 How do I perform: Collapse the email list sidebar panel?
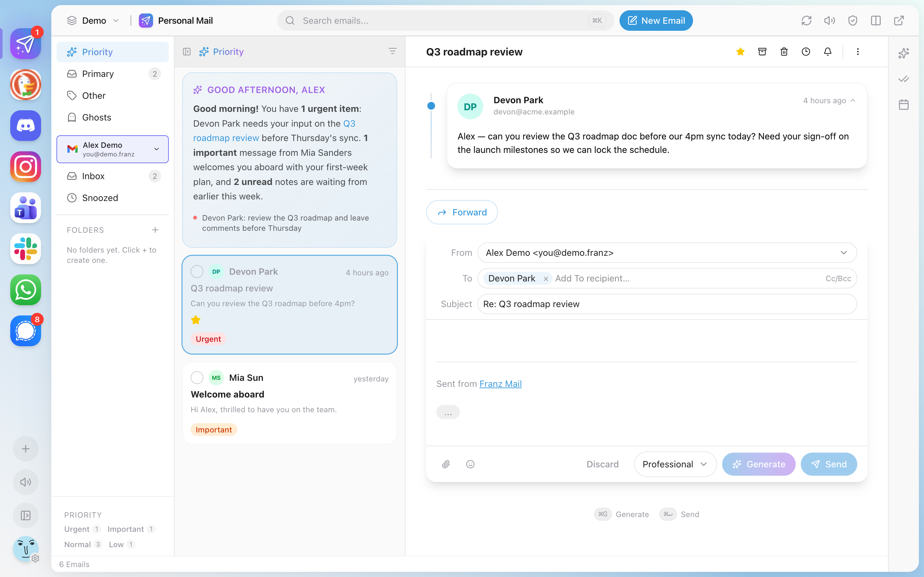[187, 52]
